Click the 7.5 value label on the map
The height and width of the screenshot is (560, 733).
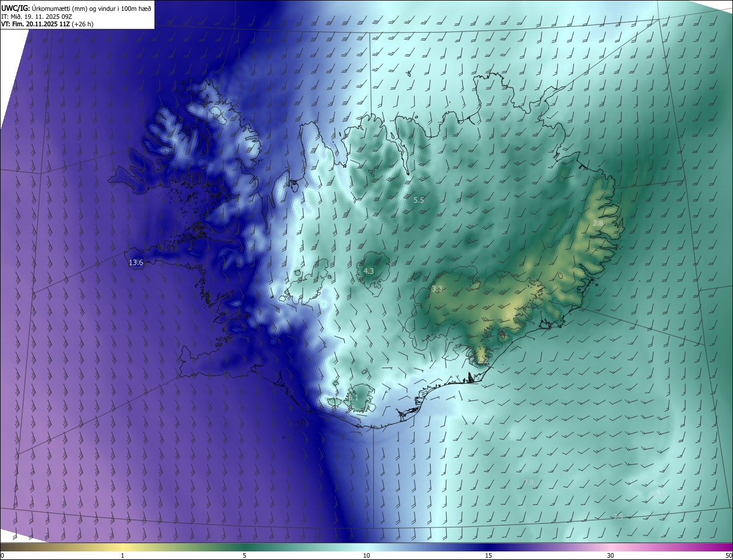(x=618, y=516)
